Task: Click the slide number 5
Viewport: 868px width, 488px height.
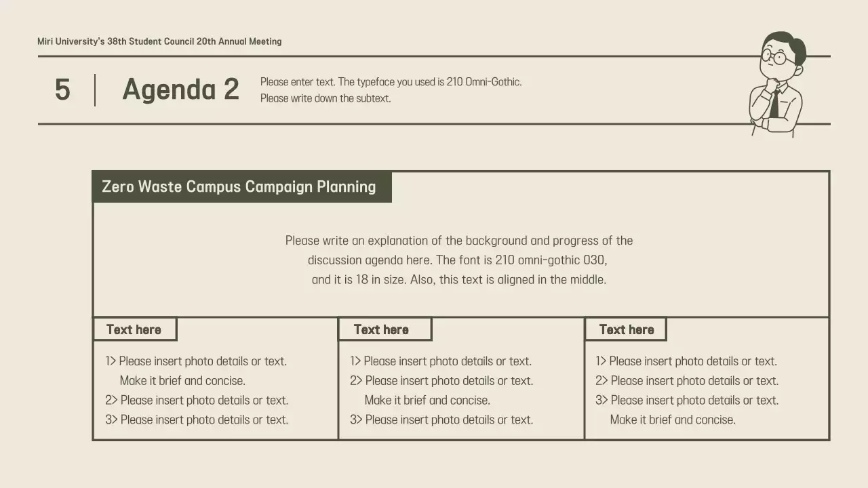Action: click(x=62, y=90)
